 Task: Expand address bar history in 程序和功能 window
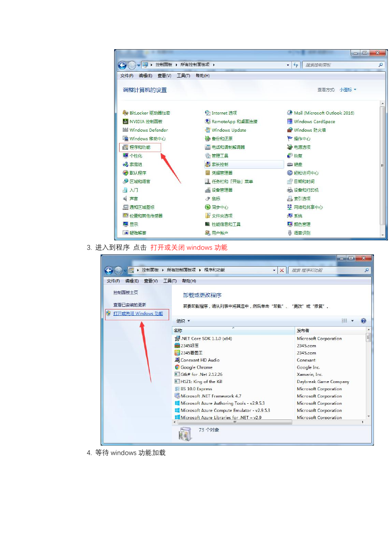click(x=274, y=270)
